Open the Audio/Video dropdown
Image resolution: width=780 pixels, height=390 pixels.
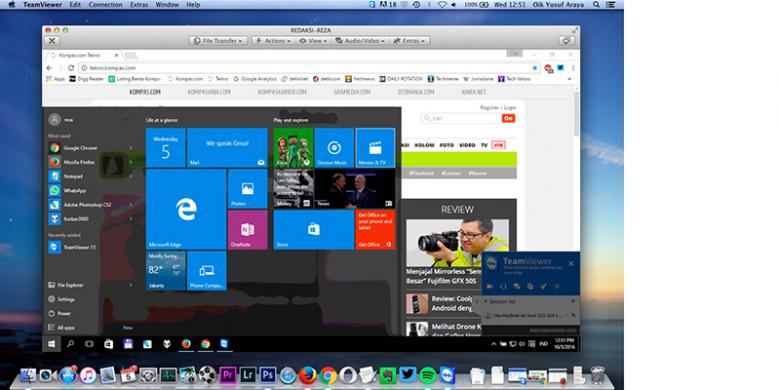click(x=361, y=41)
